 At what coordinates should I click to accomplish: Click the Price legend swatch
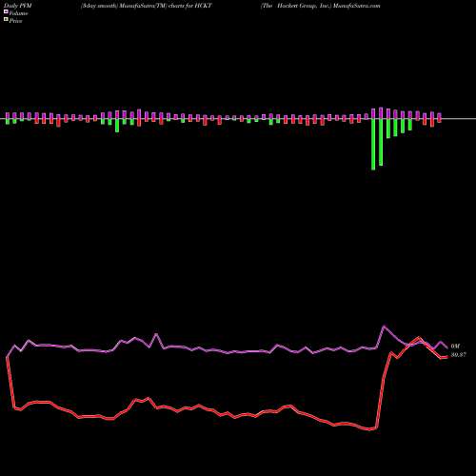(6, 20)
